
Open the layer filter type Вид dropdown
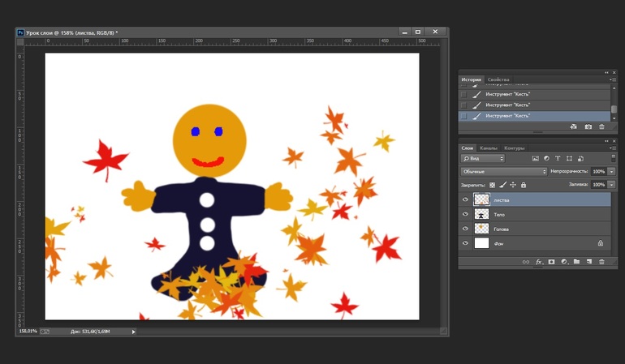click(483, 158)
